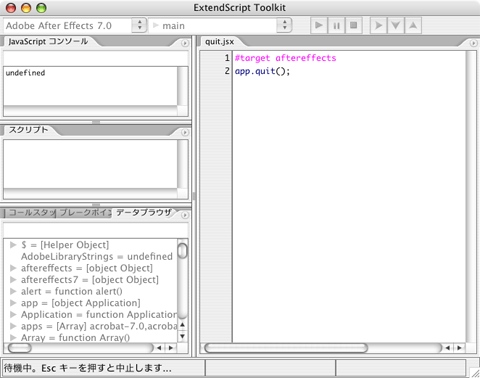Open the データブラウザ panel flyout menu
The image size is (480, 378).
pos(184,215)
